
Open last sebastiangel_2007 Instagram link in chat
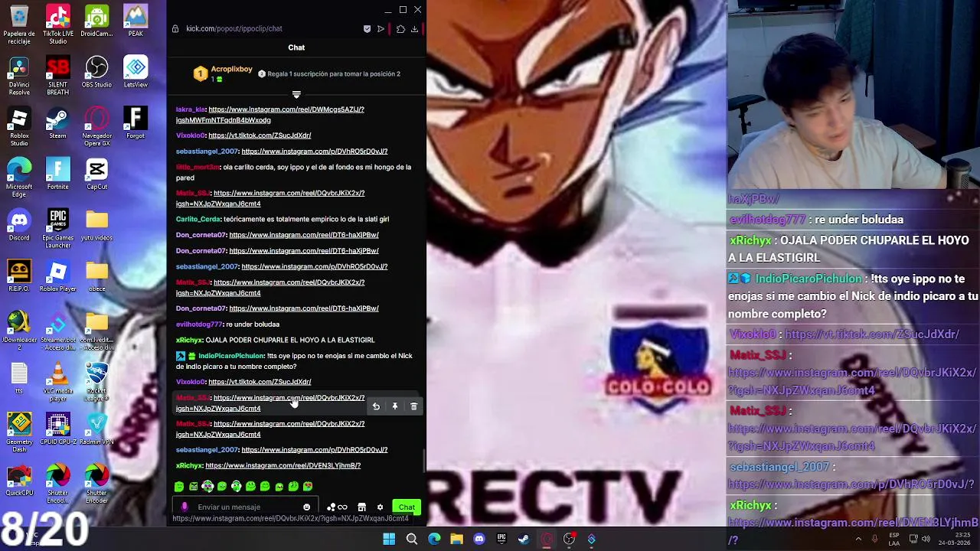pos(314,450)
